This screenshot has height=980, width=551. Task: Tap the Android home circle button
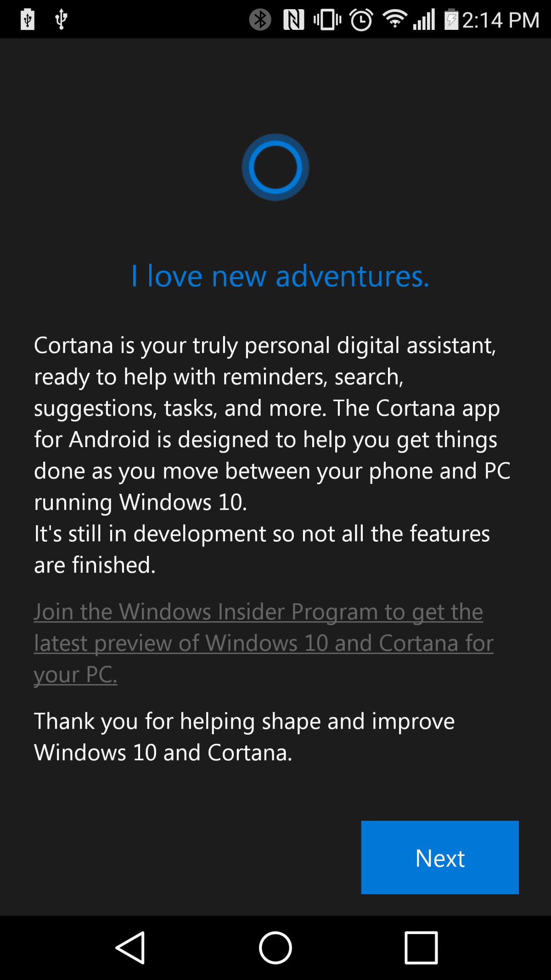click(x=275, y=947)
